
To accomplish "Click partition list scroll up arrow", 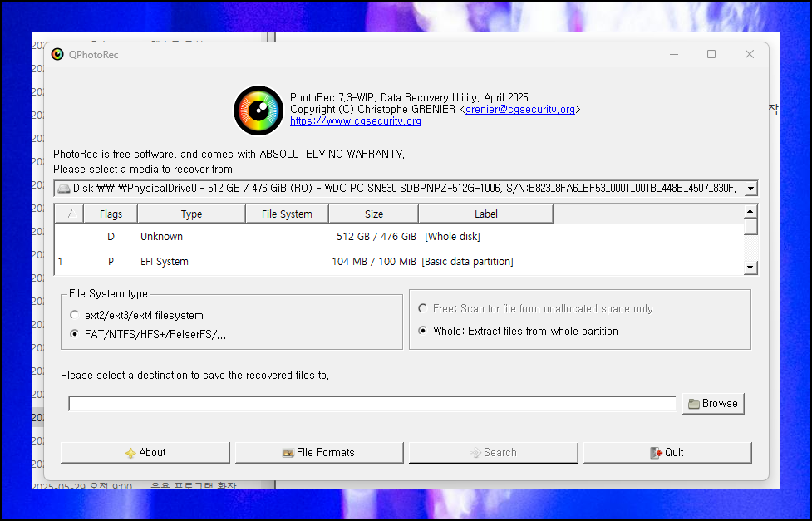I will (x=750, y=211).
